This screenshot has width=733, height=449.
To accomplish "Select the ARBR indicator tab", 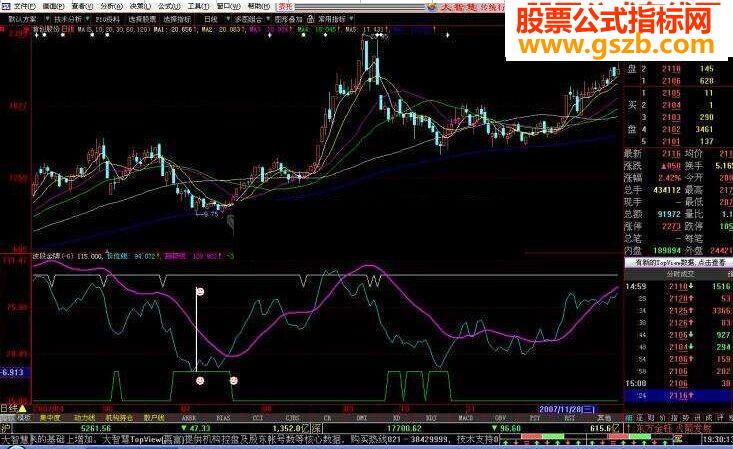I will click(x=188, y=418).
